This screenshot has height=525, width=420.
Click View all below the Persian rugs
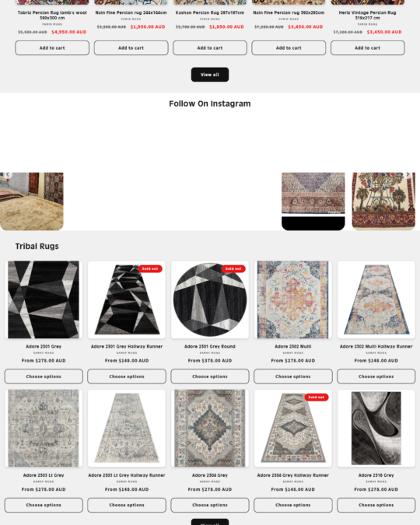(x=210, y=75)
